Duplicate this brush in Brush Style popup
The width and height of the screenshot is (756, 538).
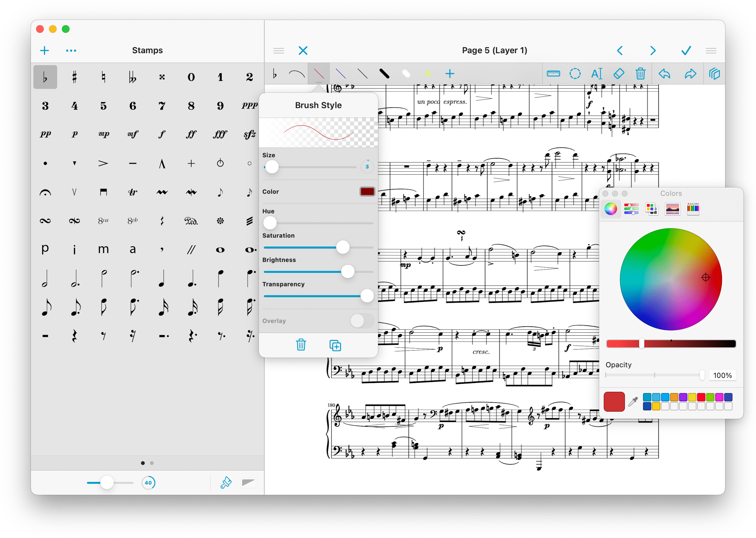click(335, 345)
